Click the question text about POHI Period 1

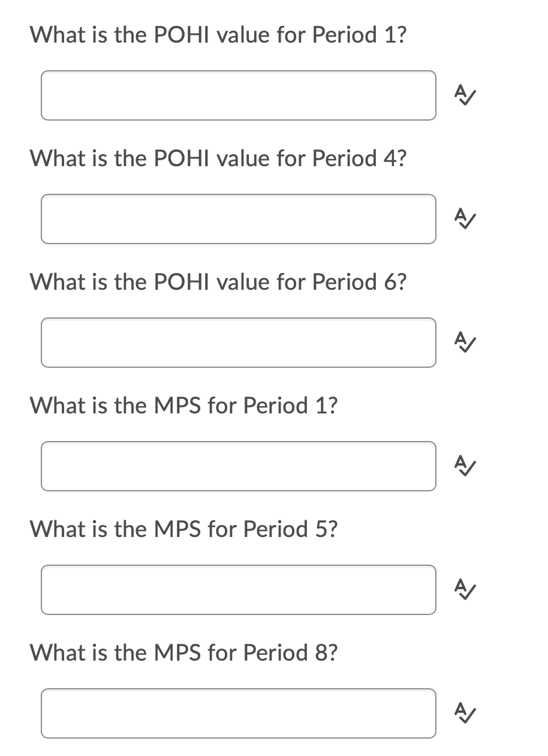point(218,35)
